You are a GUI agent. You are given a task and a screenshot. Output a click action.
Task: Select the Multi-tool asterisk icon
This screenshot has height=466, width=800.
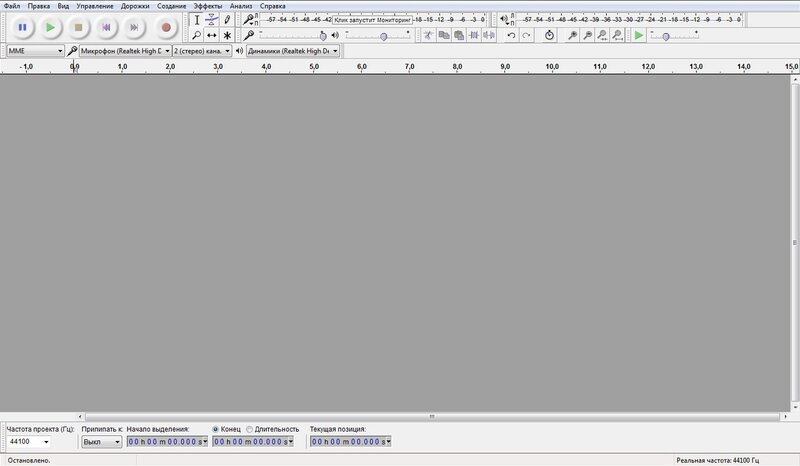point(227,35)
